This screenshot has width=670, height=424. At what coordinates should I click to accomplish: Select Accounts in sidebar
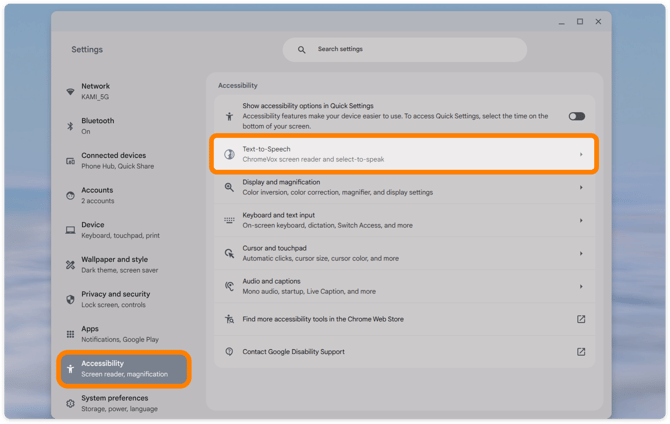pos(124,195)
